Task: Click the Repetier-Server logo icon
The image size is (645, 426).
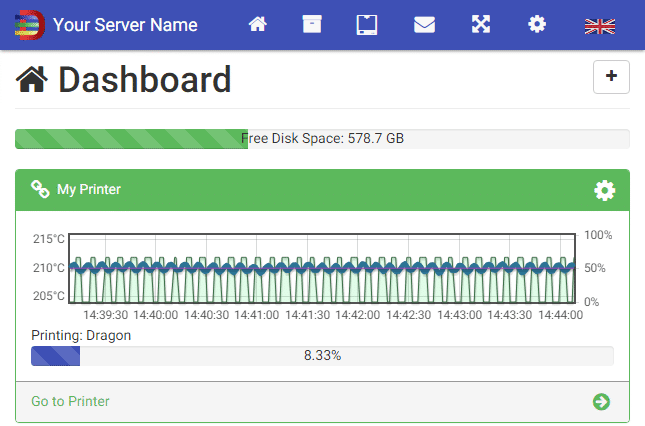Action: click(30, 25)
